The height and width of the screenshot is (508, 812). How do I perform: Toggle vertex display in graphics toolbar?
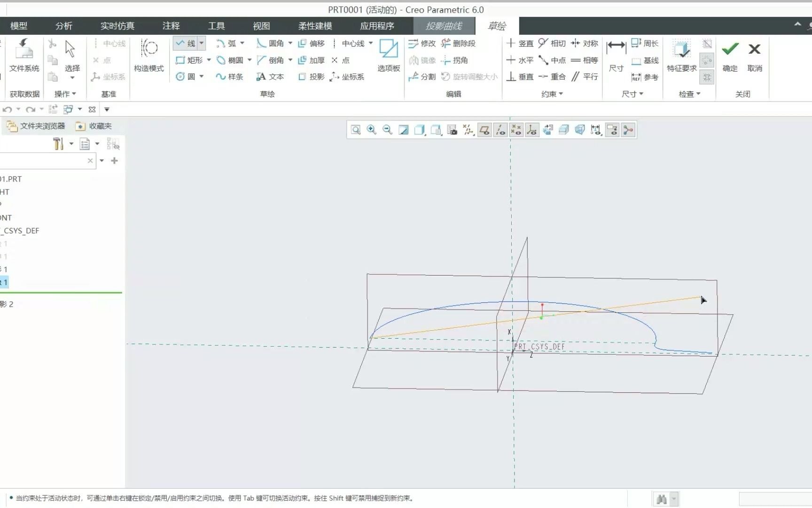628,130
